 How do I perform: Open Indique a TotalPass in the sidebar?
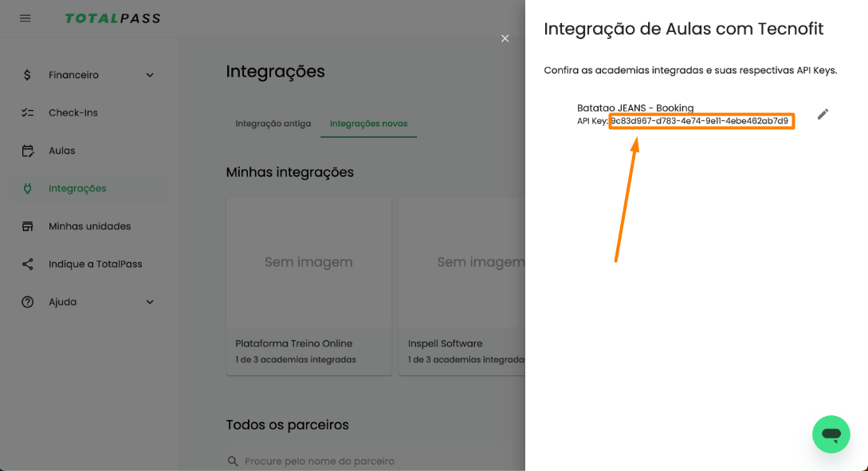tap(88, 264)
